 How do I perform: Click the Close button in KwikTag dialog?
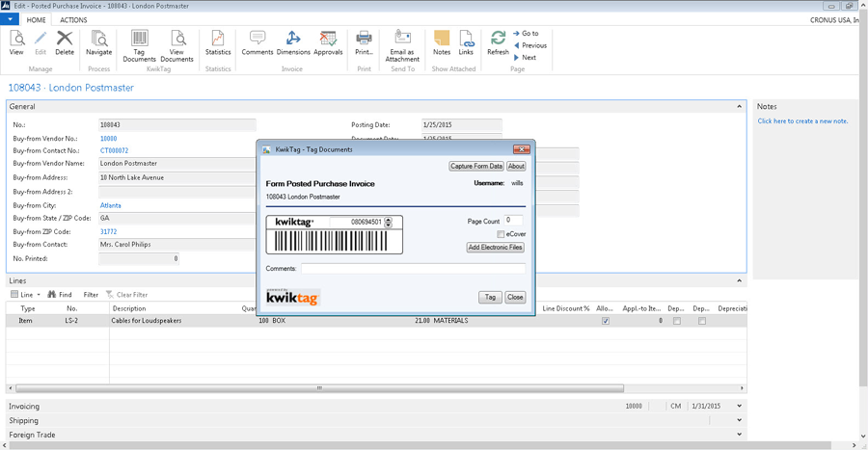pyautogui.click(x=515, y=297)
